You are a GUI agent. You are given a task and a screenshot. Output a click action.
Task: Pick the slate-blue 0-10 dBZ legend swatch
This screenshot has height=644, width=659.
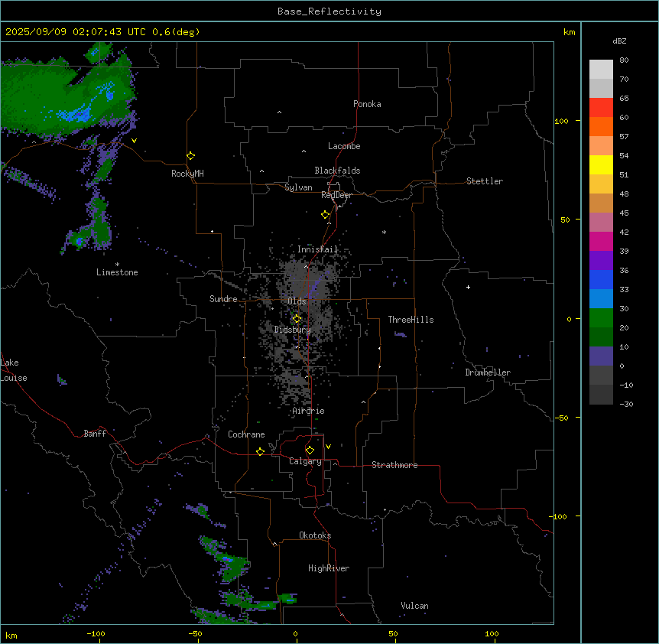[601, 356]
